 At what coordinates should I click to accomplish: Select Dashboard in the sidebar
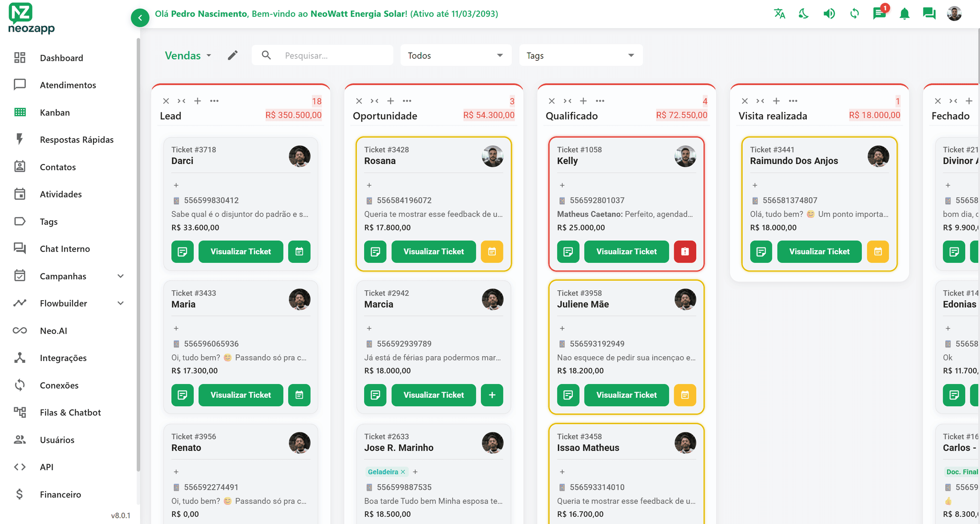coord(61,58)
